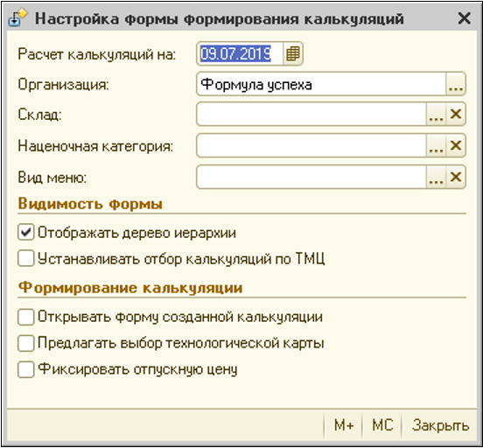The height and width of the screenshot is (448, 483).
Task: Uncheck Отображать дерево иерархии
Action: pyautogui.click(x=26, y=233)
